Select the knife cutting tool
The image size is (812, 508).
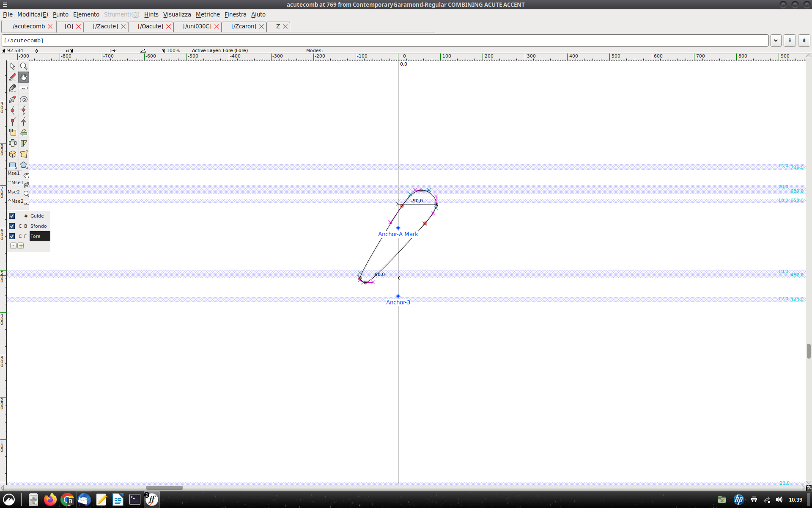[x=12, y=88]
